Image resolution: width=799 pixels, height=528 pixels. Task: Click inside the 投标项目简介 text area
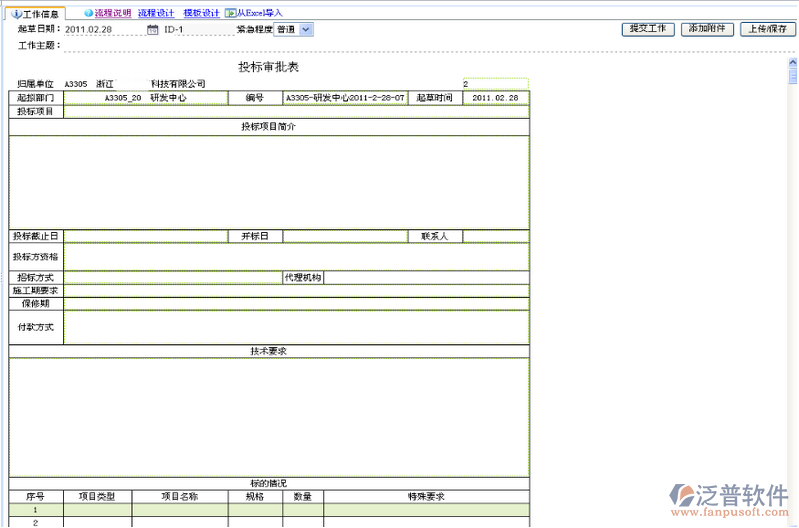click(269, 181)
